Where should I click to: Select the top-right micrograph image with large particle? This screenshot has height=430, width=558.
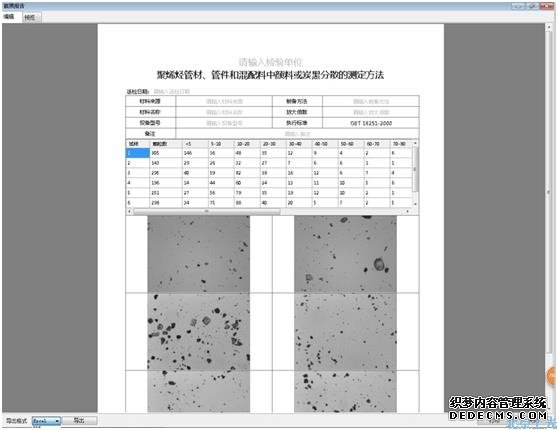pos(345,254)
